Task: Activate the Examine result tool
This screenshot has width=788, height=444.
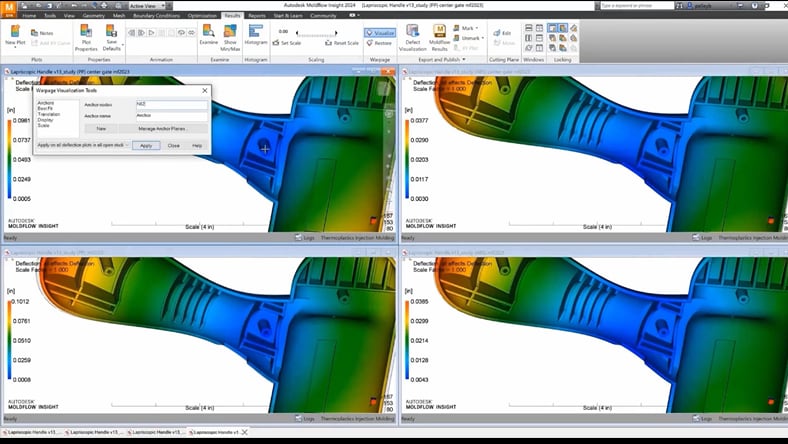Action: 209,34
